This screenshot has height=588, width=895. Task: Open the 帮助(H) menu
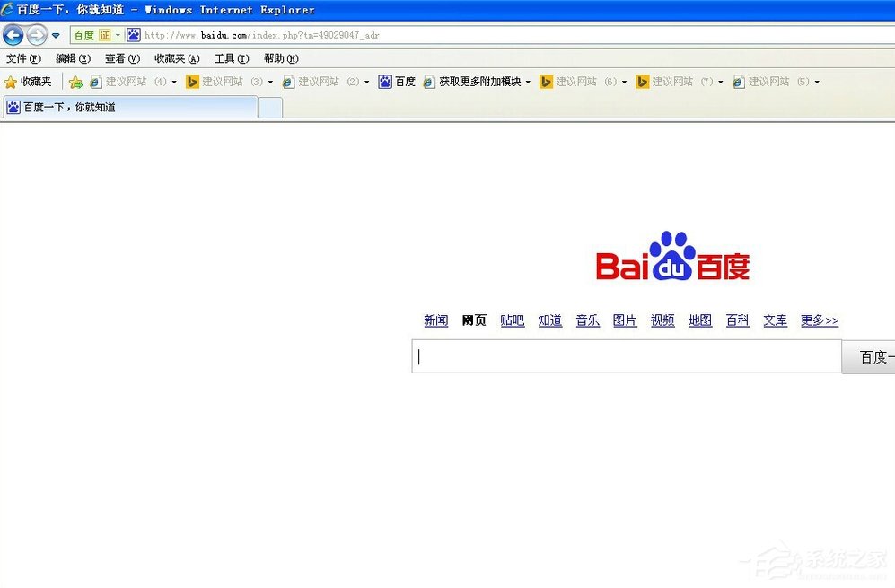click(x=281, y=59)
